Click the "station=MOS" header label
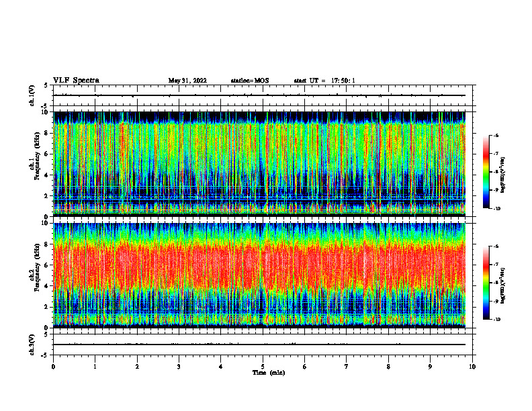The image size is (532, 411). coord(250,81)
